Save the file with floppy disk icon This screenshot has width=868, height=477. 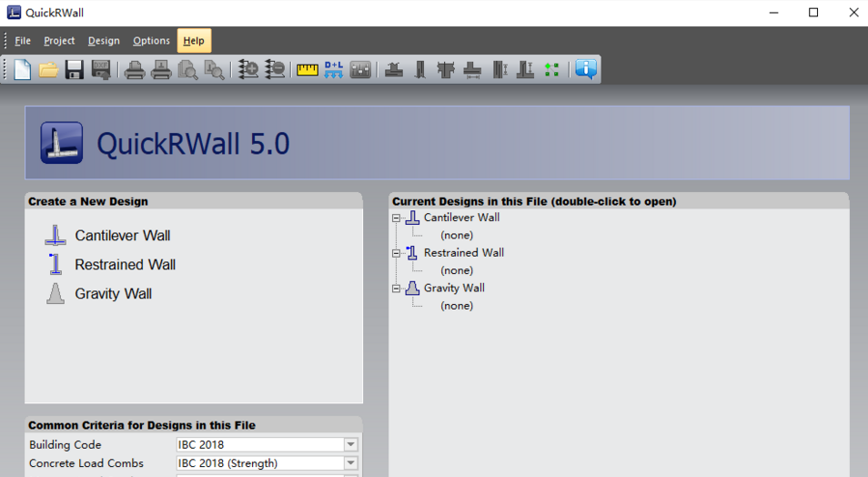tap(75, 70)
